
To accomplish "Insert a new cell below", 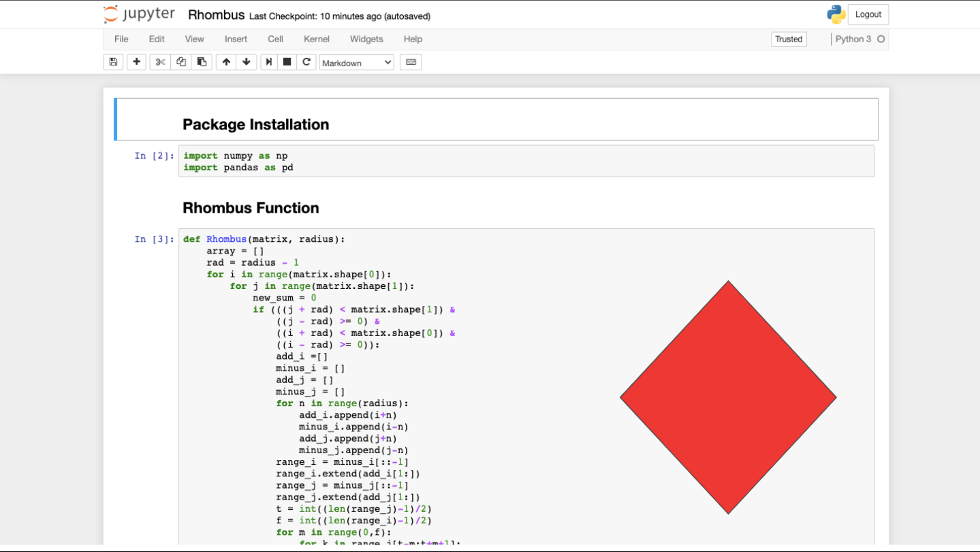I will pos(136,62).
